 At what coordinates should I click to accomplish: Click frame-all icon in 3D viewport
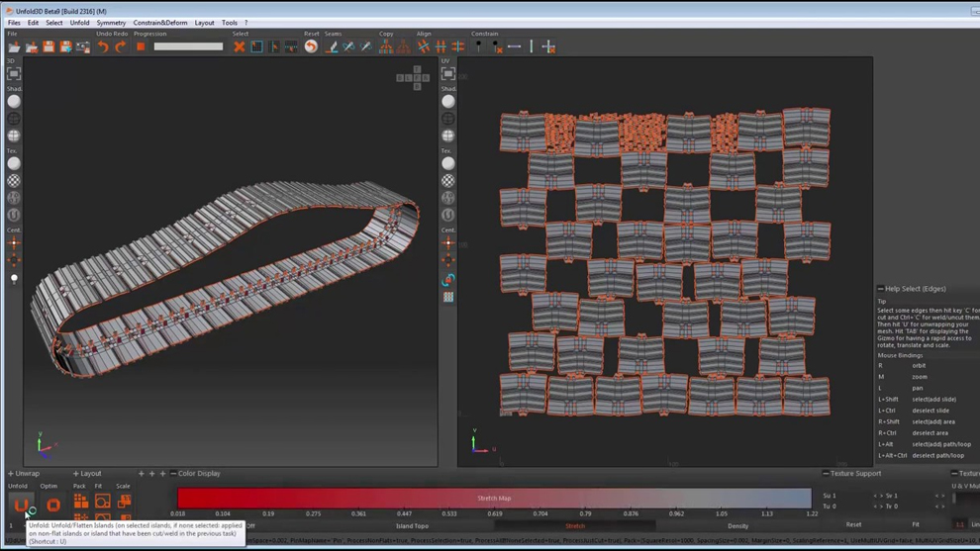point(14,74)
